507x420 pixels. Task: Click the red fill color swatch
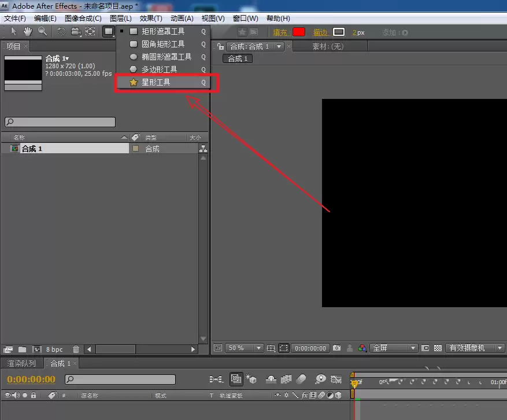[x=299, y=32]
